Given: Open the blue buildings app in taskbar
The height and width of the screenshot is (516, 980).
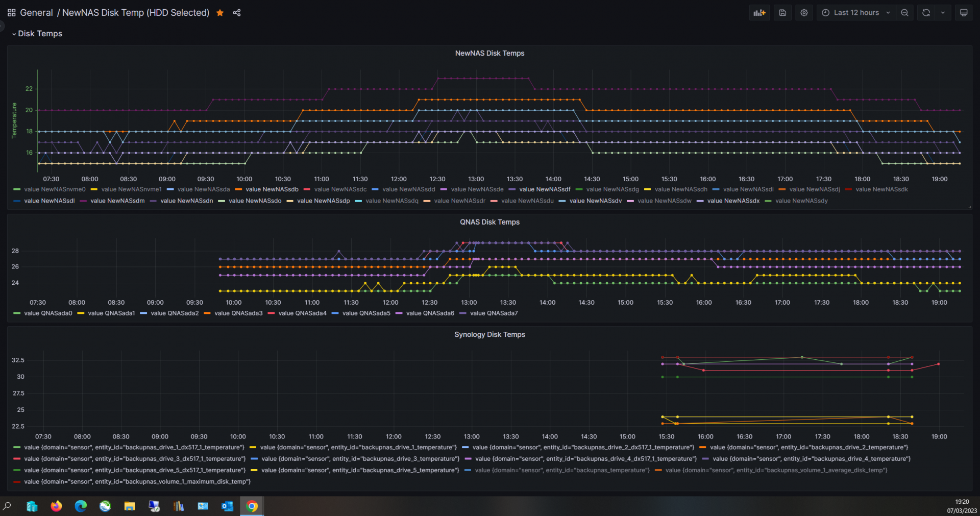Looking at the screenshot, I should point(32,506).
